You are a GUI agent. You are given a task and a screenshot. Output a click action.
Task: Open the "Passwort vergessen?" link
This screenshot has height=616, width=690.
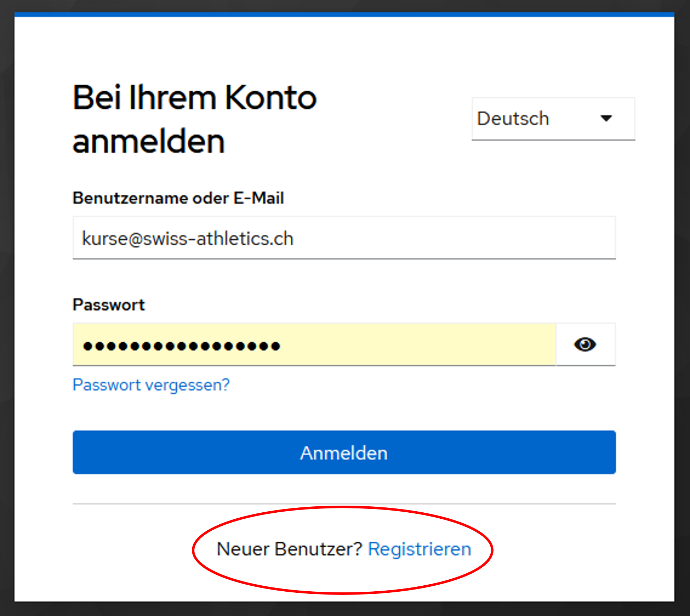[x=151, y=385]
